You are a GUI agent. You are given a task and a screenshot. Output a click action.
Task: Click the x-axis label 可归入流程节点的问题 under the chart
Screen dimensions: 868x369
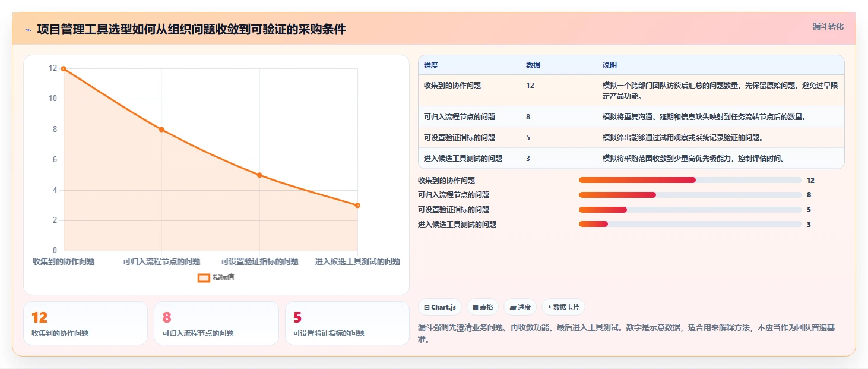point(161,261)
